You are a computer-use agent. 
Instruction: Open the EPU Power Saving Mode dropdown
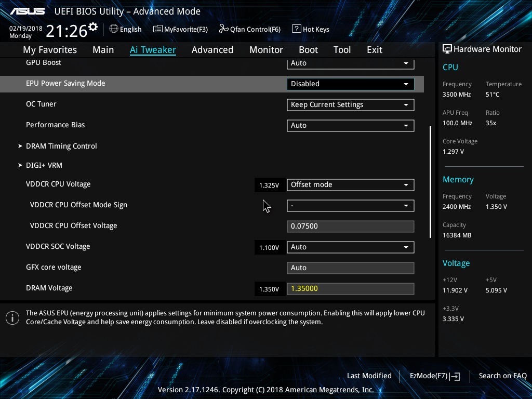pos(351,84)
